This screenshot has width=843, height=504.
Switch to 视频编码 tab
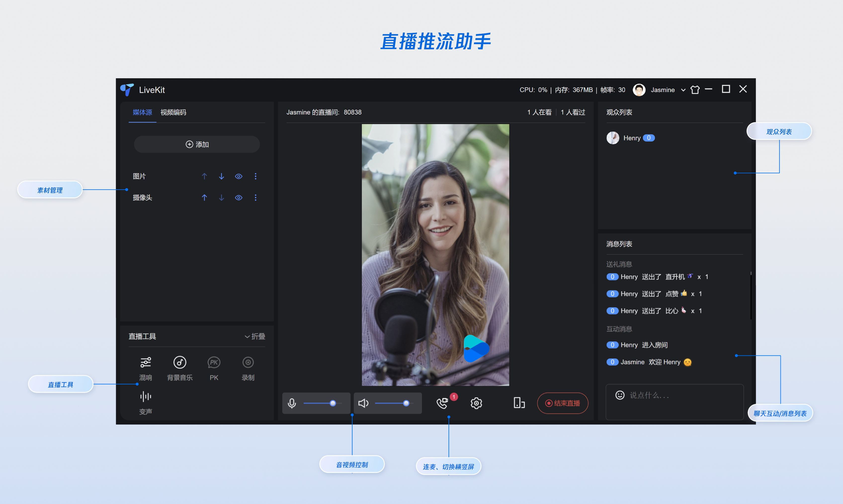click(173, 112)
